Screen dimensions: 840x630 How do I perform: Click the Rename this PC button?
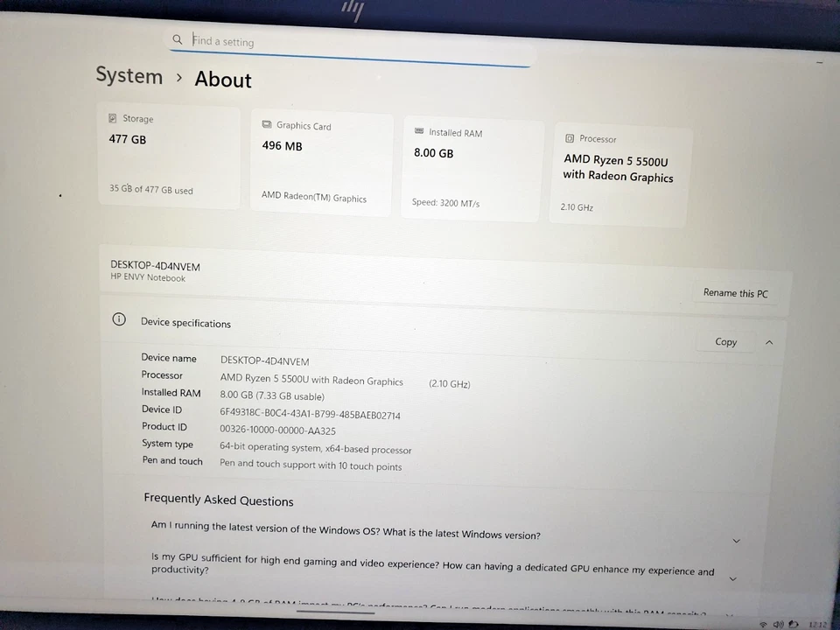pyautogui.click(x=735, y=292)
